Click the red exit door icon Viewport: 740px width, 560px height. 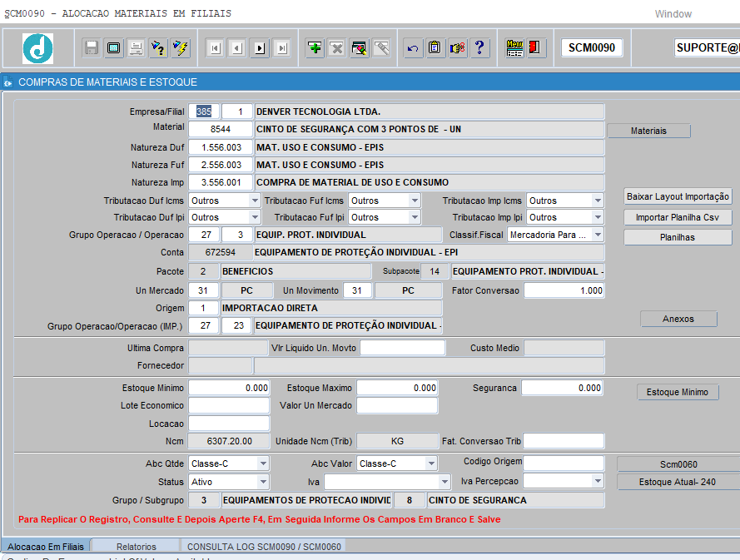tap(535, 48)
